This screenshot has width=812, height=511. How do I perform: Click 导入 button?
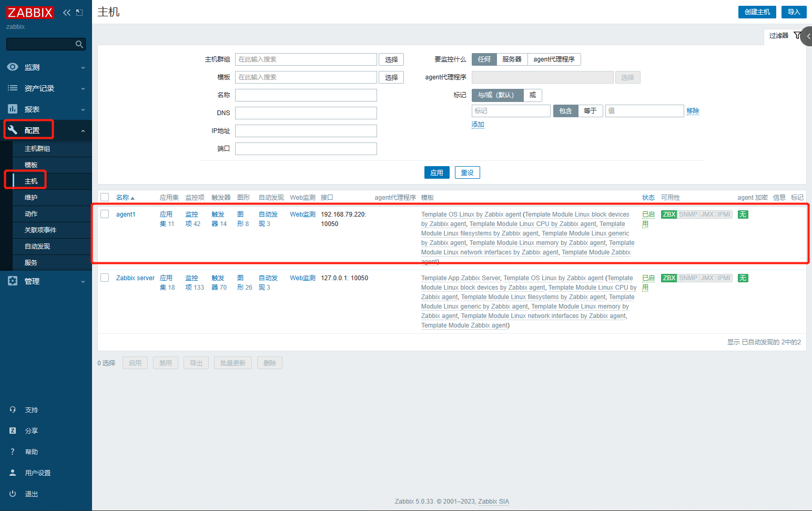tap(794, 12)
